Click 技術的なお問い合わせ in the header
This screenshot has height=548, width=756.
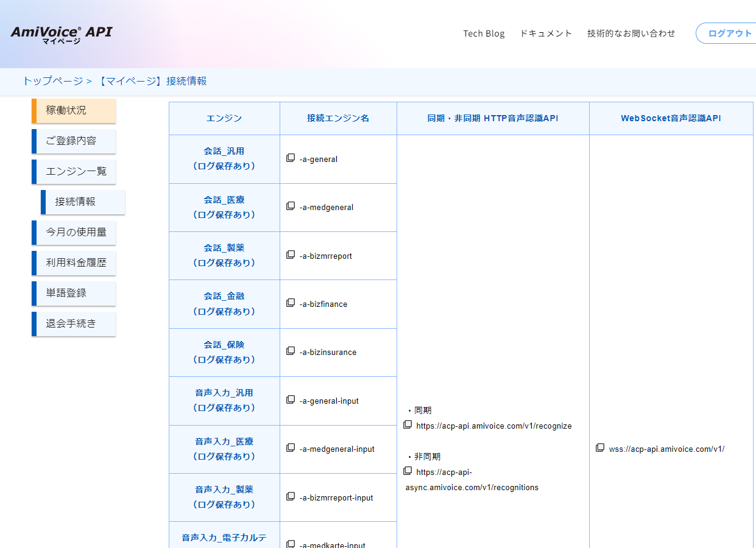(631, 33)
